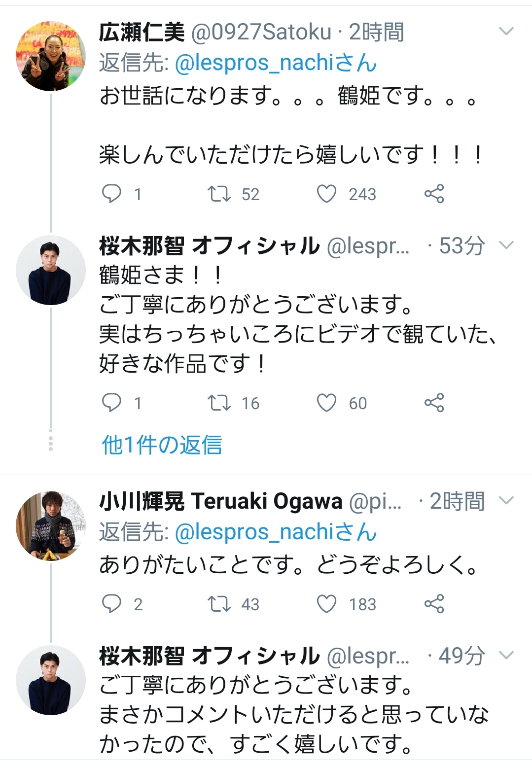Image resolution: width=532 pixels, height=765 pixels.
Task: Share 小川輝晃 Teruaki Ogawa's tweet
Action: point(434,603)
